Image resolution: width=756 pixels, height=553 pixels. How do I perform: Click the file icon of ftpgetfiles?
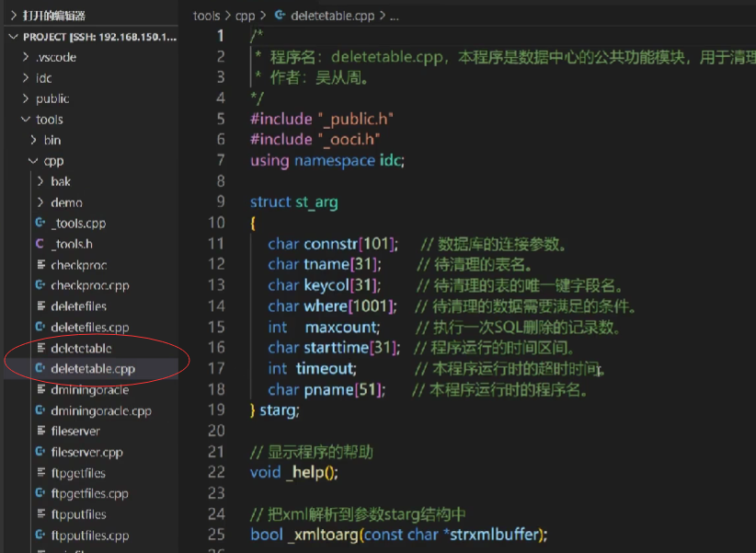pyautogui.click(x=41, y=472)
